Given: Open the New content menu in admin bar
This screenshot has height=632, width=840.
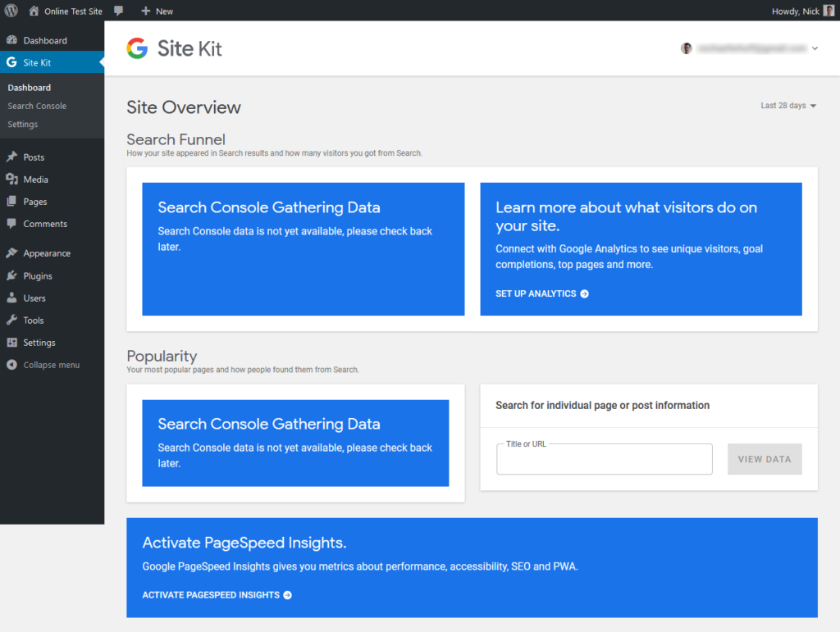Looking at the screenshot, I should [157, 11].
